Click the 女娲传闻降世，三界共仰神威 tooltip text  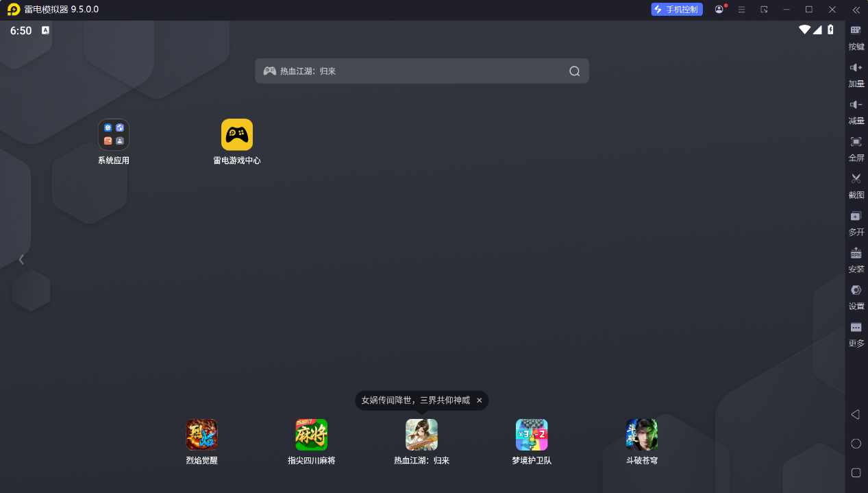416,400
